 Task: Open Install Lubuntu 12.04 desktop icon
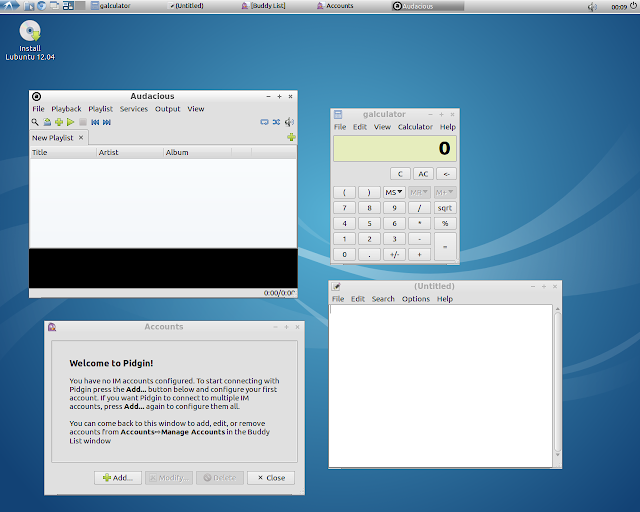[x=30, y=41]
